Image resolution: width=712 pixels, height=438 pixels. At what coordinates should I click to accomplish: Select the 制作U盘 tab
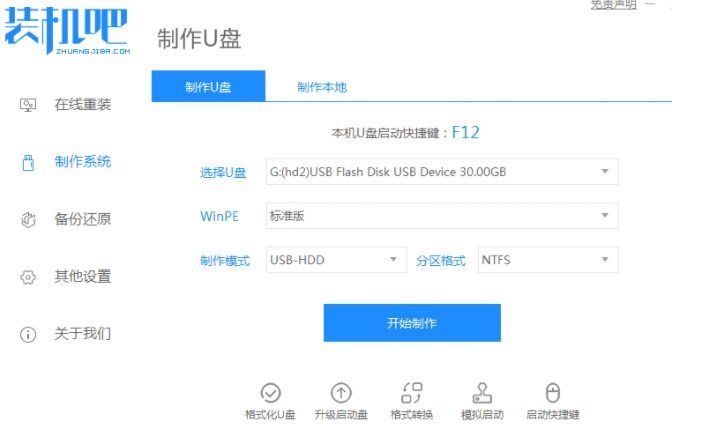(x=208, y=86)
